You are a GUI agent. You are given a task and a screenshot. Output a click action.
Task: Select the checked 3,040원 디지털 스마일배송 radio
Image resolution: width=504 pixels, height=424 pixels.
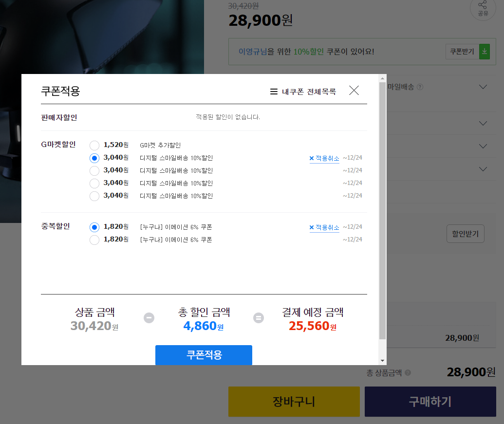tap(94, 158)
